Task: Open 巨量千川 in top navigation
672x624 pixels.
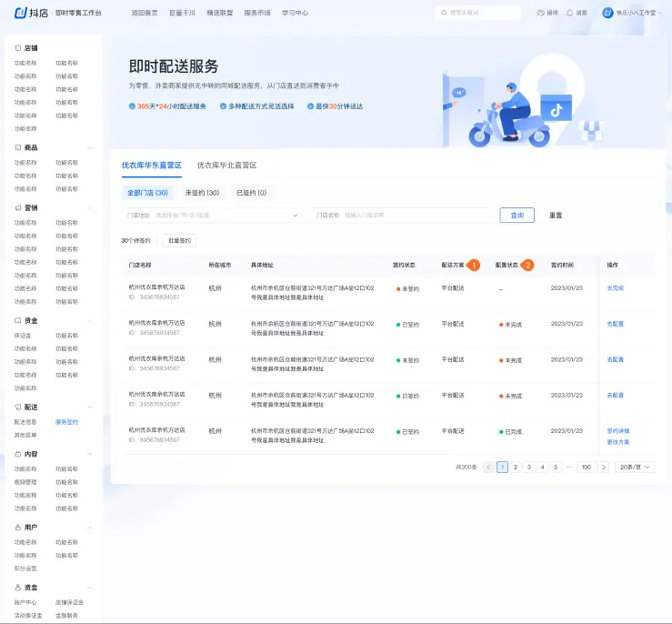Action: (182, 13)
